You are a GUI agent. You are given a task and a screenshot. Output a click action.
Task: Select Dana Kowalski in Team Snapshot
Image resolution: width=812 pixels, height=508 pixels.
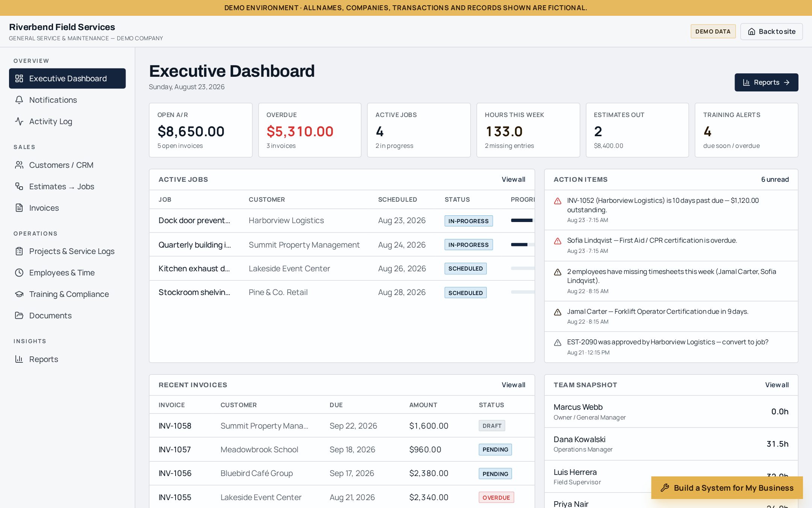(x=671, y=444)
